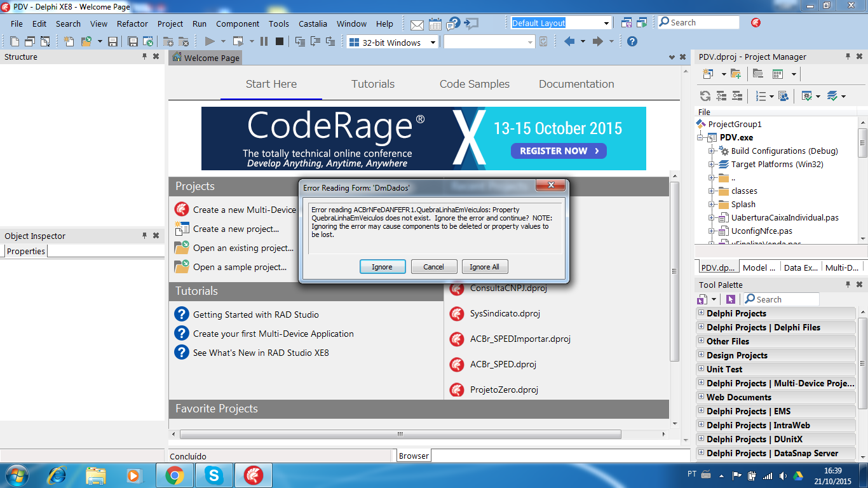
Task: Open the SysSindicato.dproj recent project
Action: tap(505, 313)
